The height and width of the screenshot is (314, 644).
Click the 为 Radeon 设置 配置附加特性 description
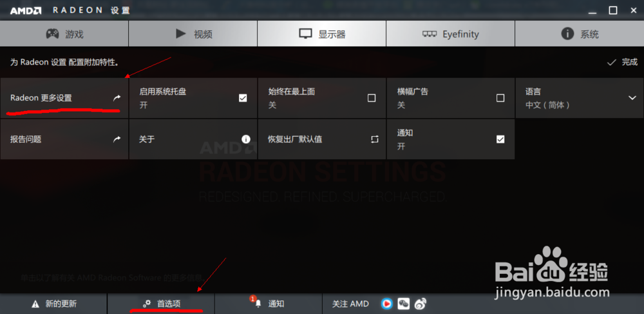(64, 63)
